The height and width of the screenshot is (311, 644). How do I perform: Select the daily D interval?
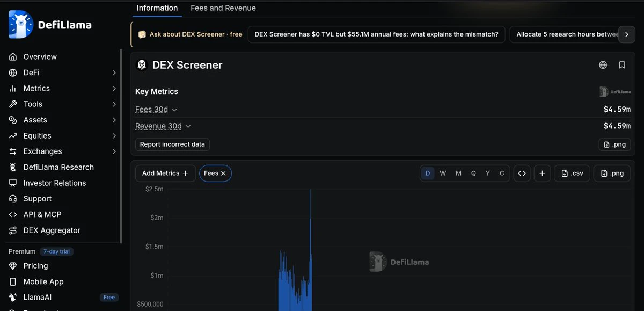coord(428,173)
